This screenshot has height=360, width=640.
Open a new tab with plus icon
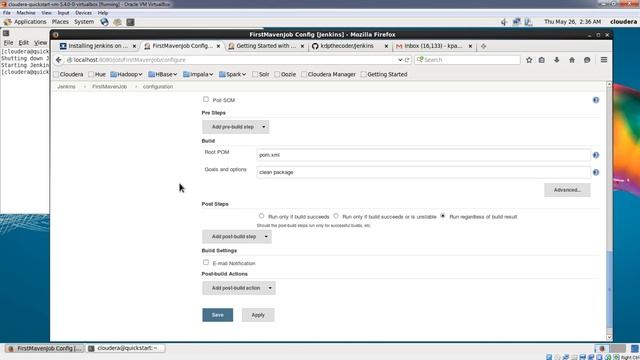click(x=484, y=46)
